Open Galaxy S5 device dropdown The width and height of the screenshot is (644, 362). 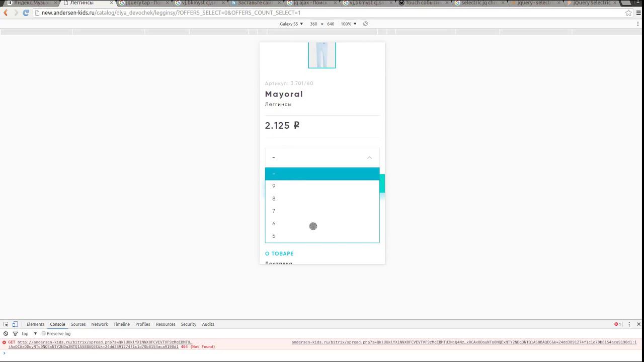(x=292, y=24)
